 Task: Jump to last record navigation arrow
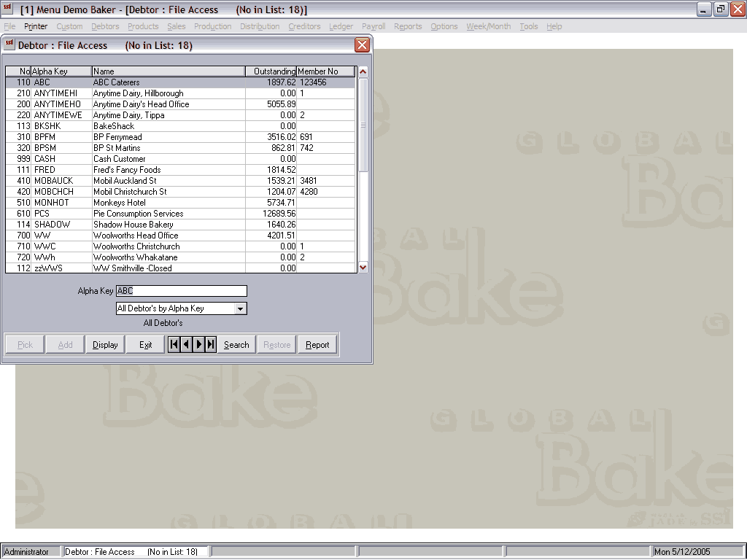211,345
